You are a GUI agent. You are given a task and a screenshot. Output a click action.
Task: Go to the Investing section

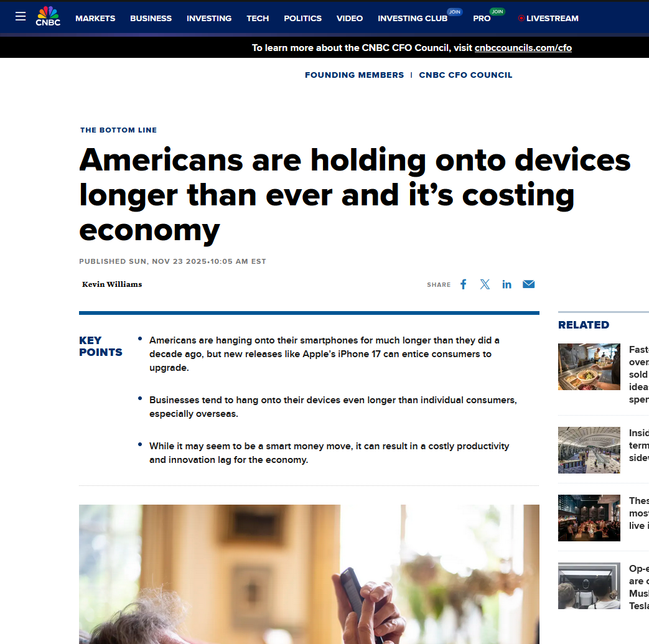point(209,19)
